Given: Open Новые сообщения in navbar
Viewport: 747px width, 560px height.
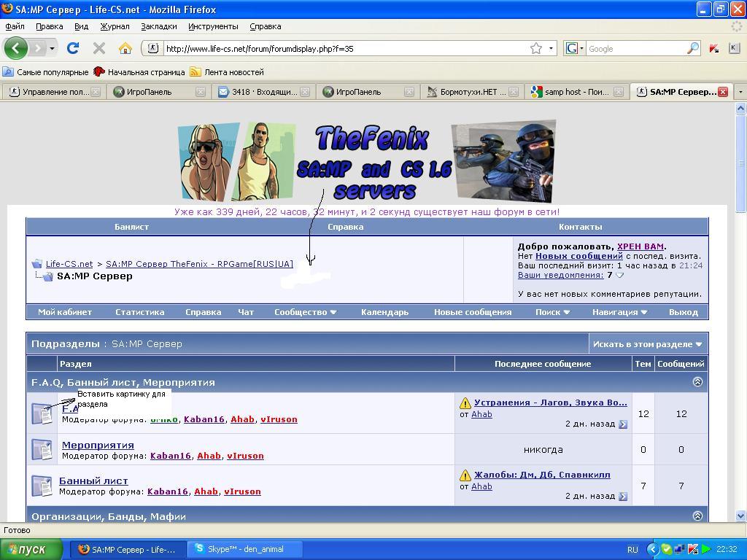Looking at the screenshot, I should (473, 312).
